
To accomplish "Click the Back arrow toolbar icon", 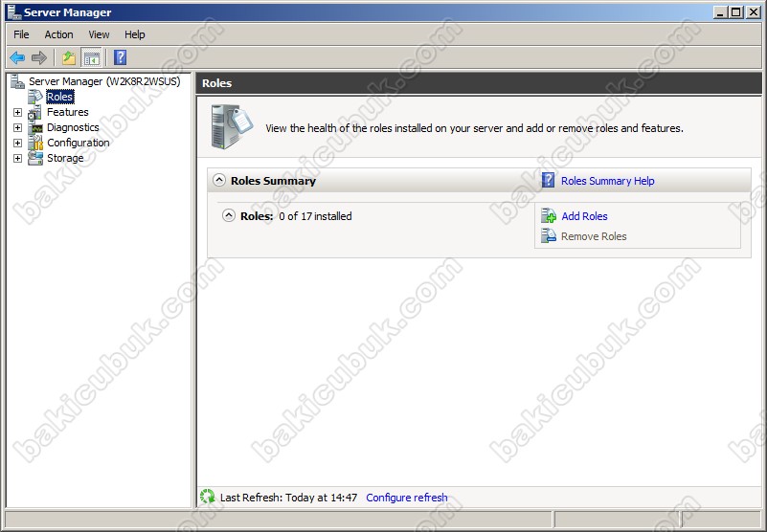I will [17, 57].
